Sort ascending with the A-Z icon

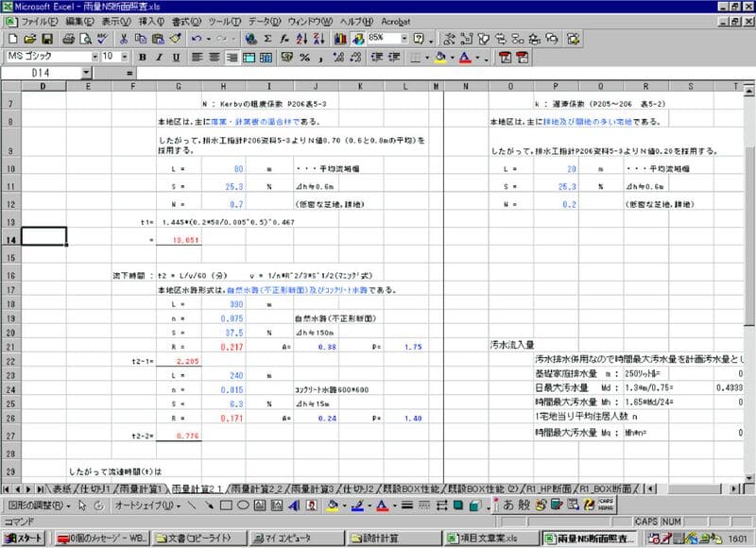click(x=301, y=39)
